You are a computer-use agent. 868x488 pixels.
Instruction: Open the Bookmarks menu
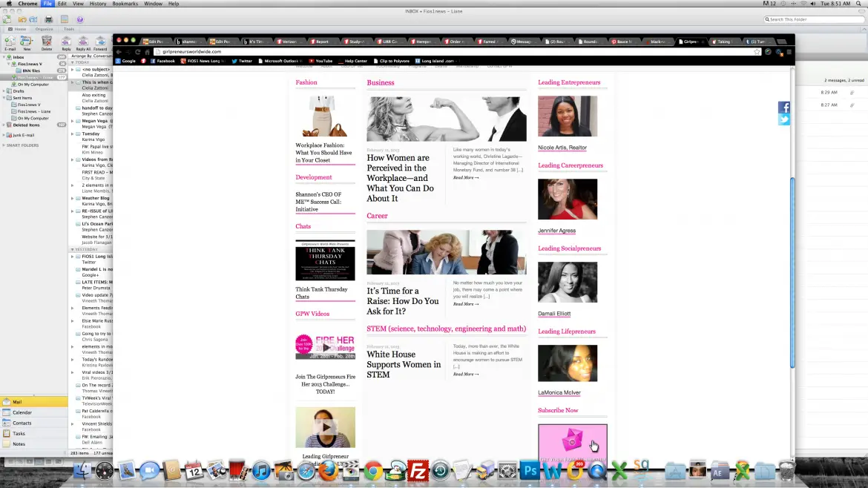pos(125,3)
